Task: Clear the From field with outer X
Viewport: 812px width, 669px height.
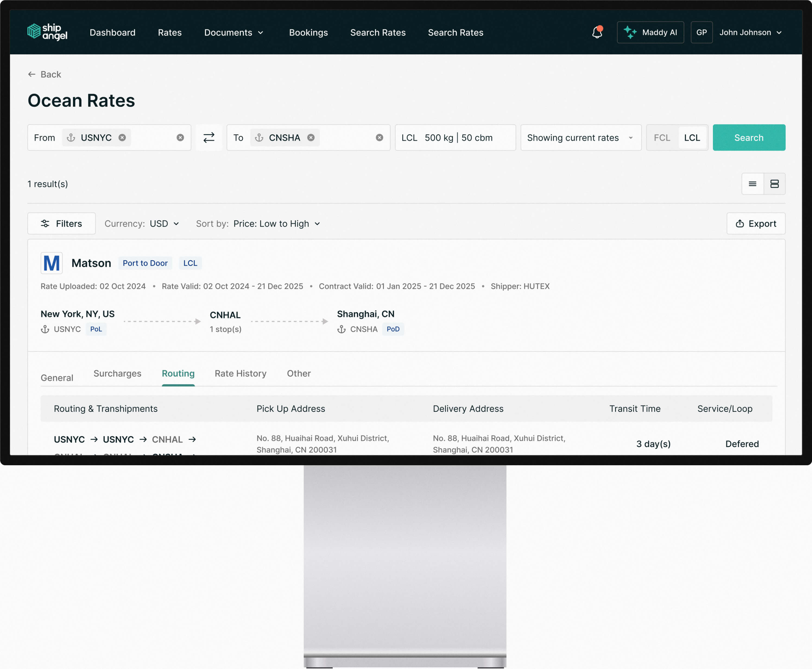Action: (x=180, y=138)
